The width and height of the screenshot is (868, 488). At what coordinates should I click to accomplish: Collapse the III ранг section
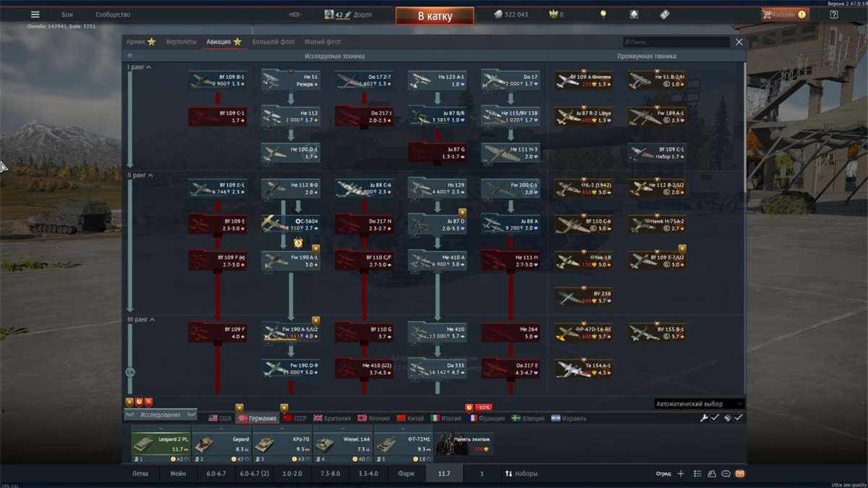pyautogui.click(x=140, y=319)
